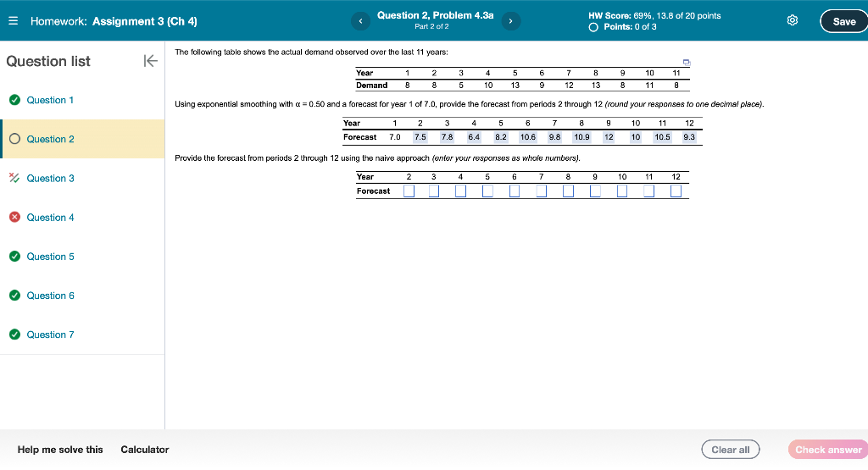Click Question 7 green checkmark icon
The width and height of the screenshot is (868, 470).
click(x=15, y=335)
